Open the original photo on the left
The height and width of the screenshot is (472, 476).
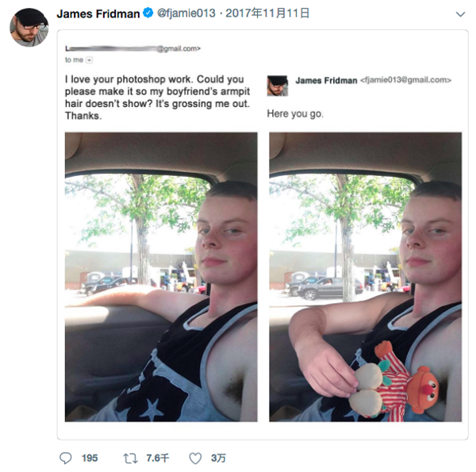[161, 276]
